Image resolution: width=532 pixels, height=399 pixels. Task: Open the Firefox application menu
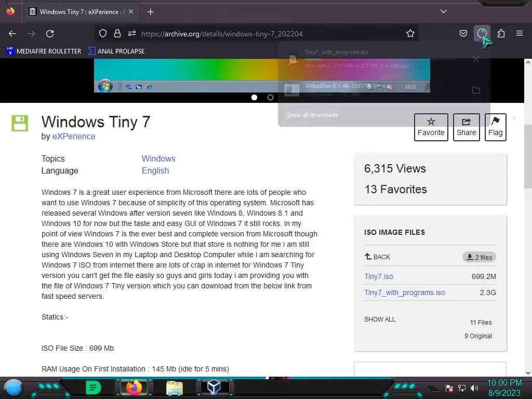(520, 34)
